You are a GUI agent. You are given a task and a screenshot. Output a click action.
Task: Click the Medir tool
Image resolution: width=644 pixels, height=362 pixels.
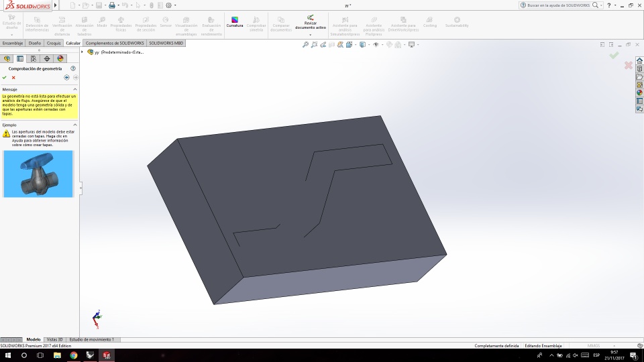point(102,22)
